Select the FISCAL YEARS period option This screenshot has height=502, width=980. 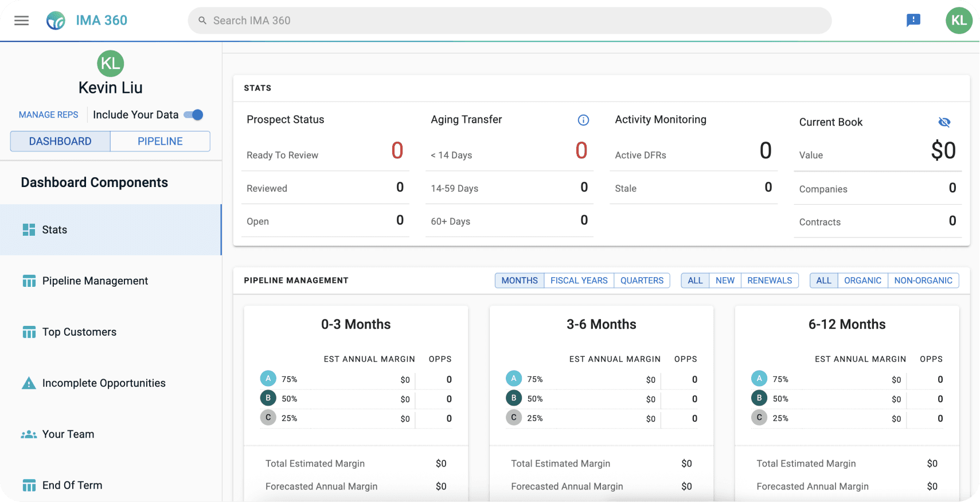579,281
